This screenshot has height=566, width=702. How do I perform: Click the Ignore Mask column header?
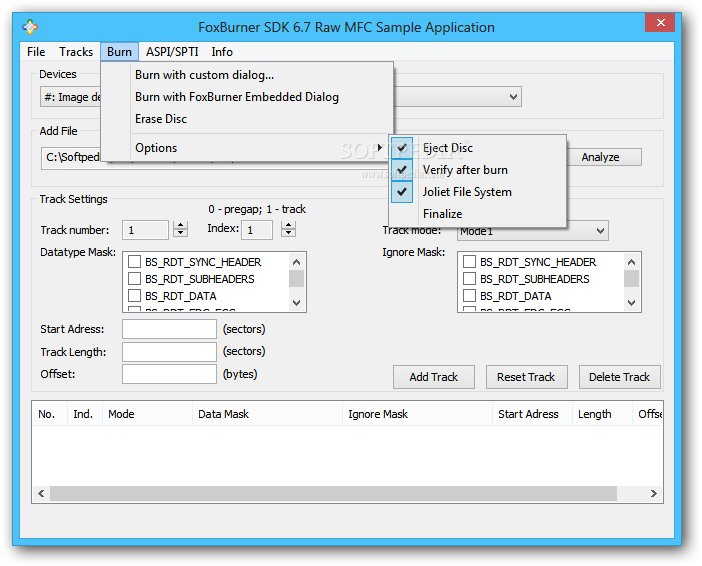click(417, 414)
